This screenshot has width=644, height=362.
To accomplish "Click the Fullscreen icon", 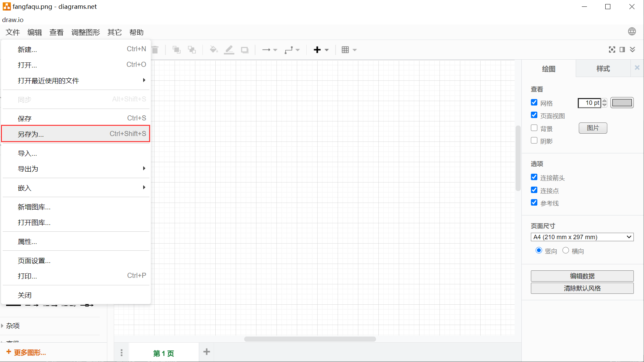I will pyautogui.click(x=611, y=50).
